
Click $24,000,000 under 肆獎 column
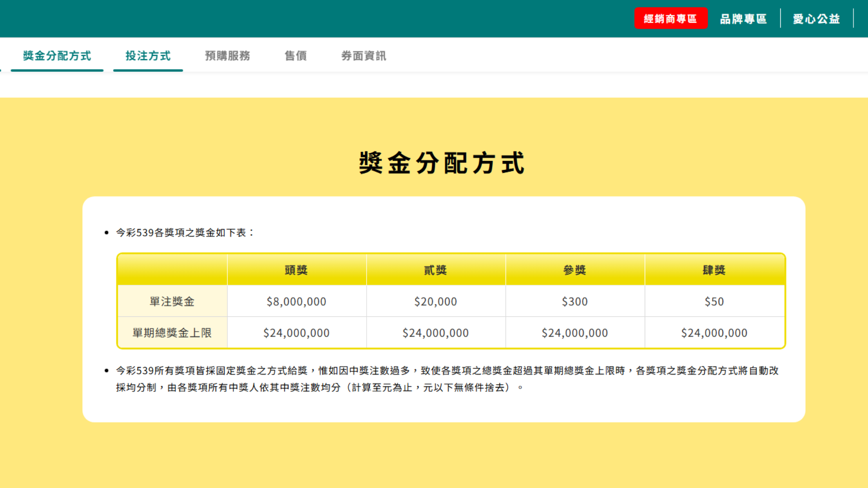coord(714,333)
